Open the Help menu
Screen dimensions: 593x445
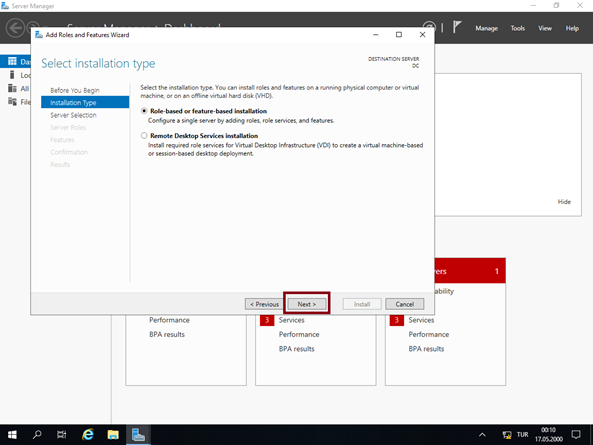coord(572,28)
